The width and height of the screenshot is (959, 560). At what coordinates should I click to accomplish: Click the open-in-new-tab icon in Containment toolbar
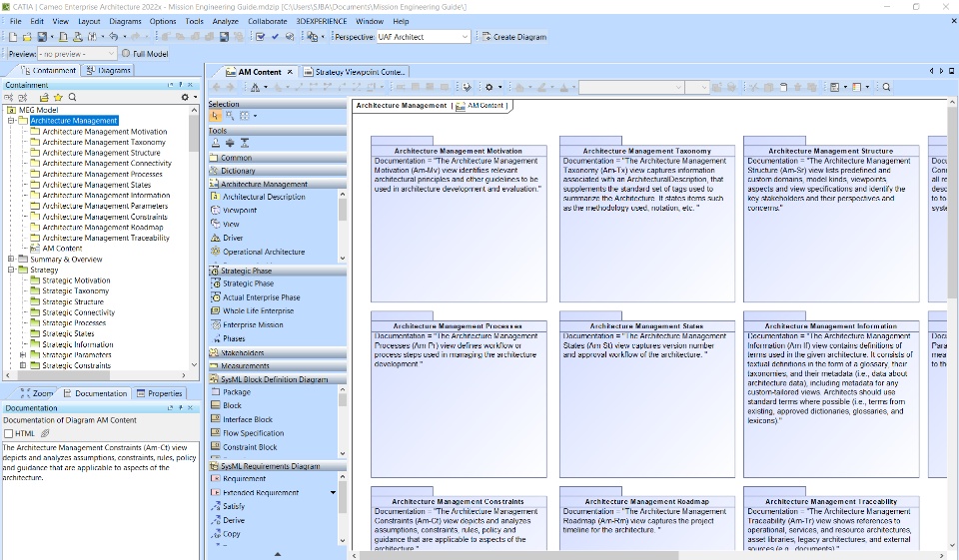click(44, 97)
